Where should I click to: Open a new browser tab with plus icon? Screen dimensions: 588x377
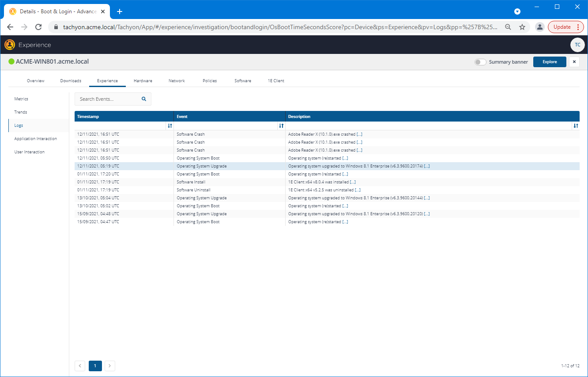(119, 11)
